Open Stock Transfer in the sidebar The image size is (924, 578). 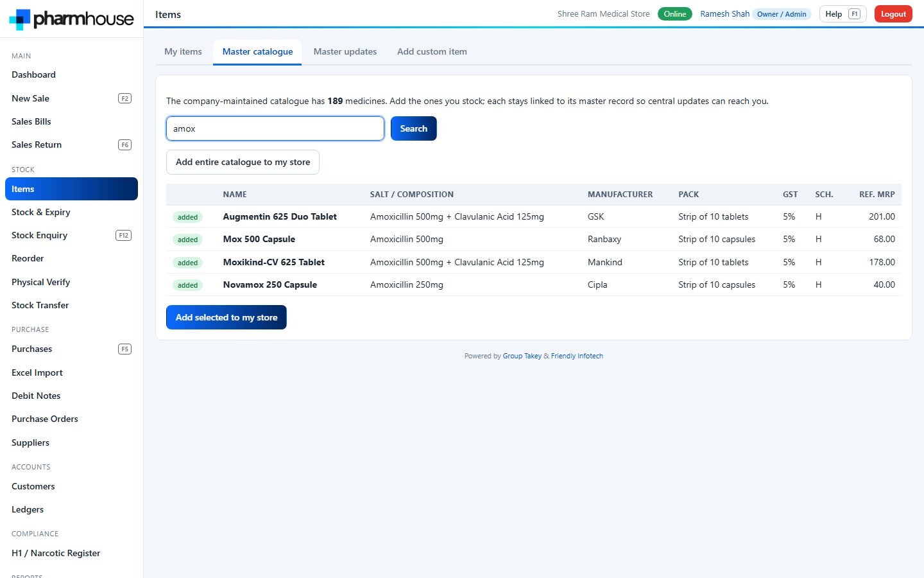71,305
